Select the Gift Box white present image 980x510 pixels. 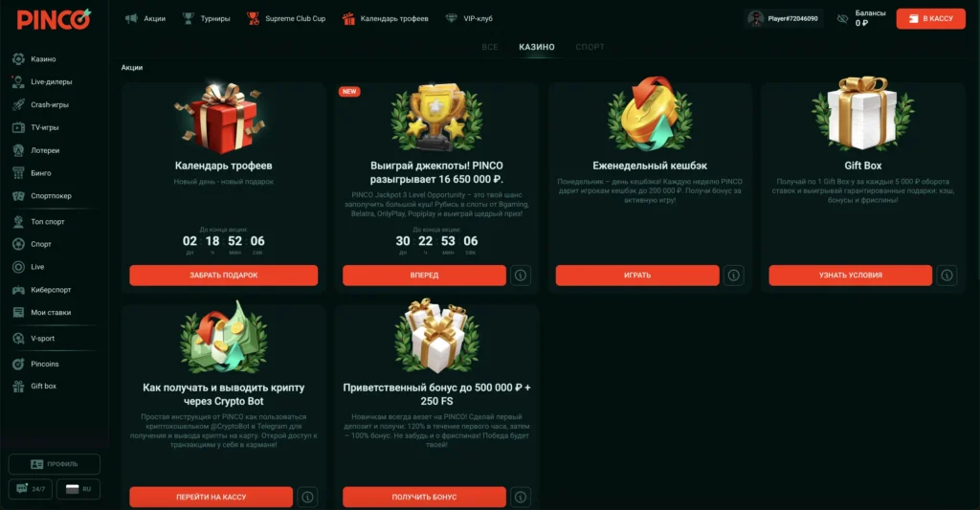(863, 115)
